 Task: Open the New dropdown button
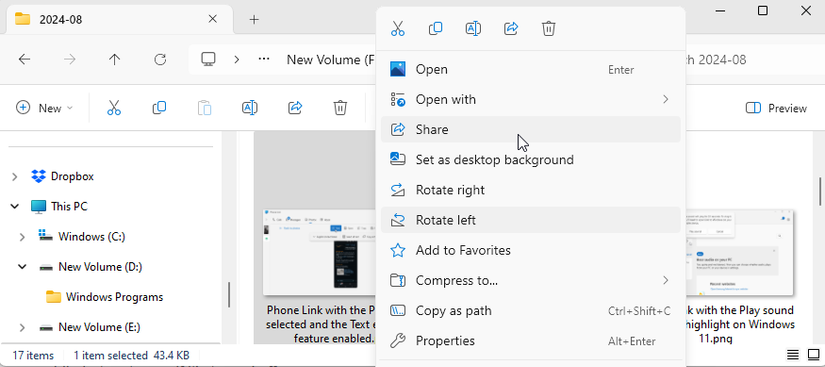click(x=45, y=108)
